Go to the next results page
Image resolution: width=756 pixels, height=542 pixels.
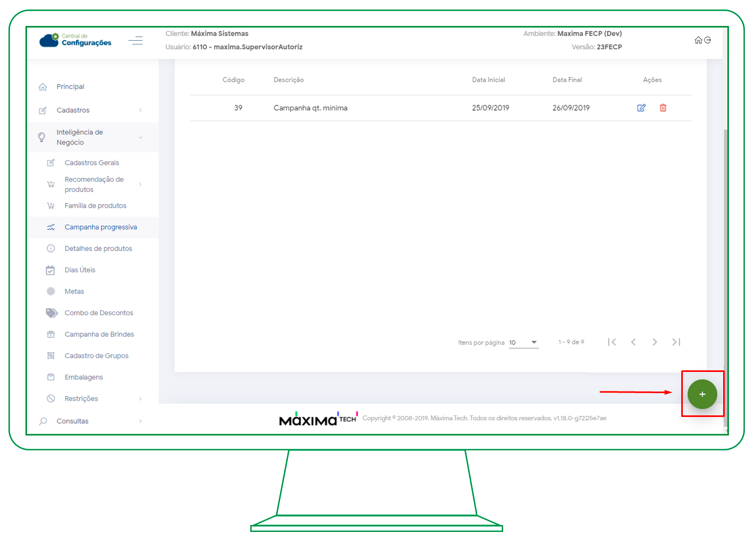tap(655, 342)
